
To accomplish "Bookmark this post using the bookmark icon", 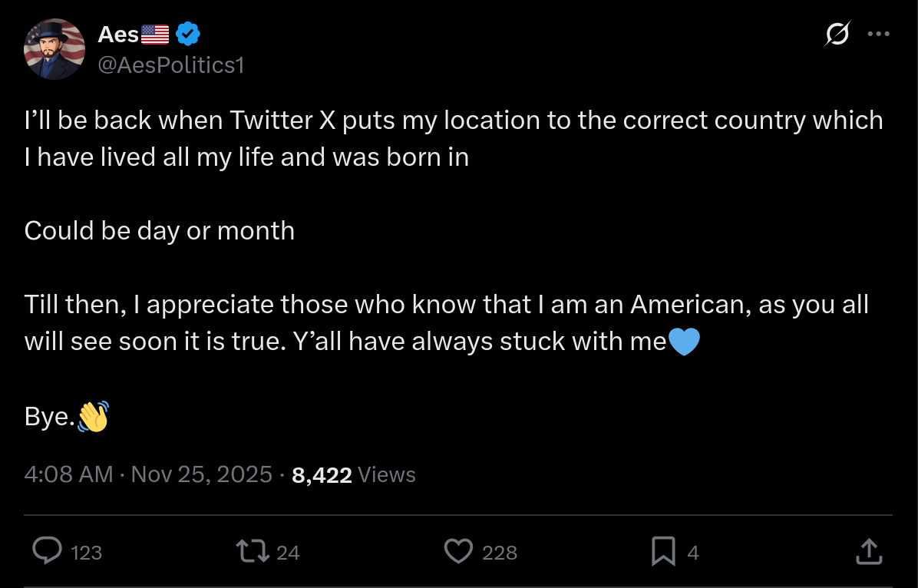I will (663, 551).
